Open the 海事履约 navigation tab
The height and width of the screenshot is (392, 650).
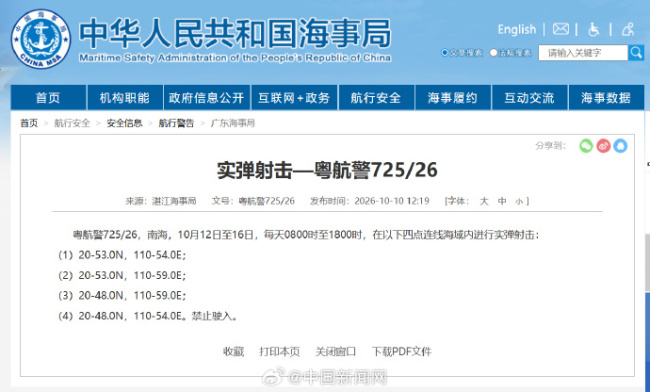[x=453, y=98]
